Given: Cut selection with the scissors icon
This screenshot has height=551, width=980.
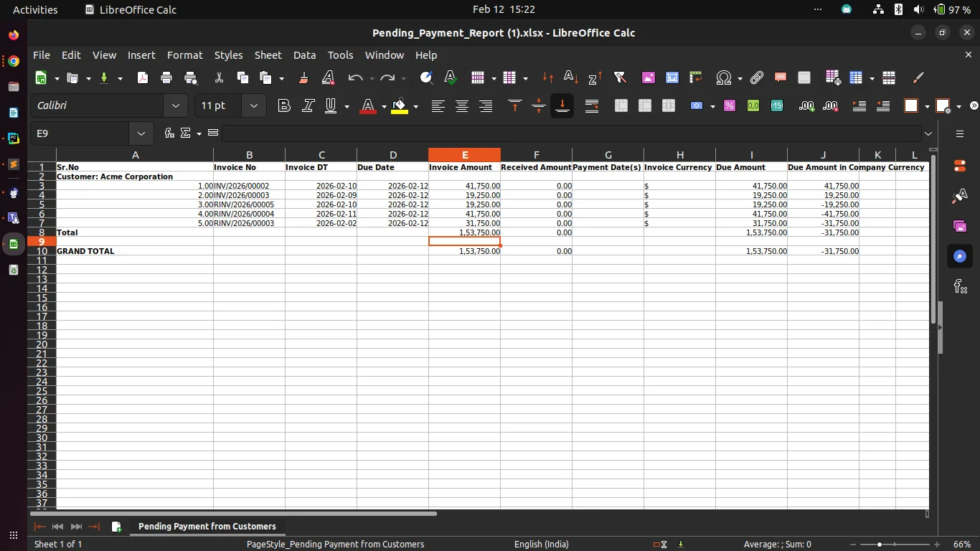Looking at the screenshot, I should coord(219,78).
